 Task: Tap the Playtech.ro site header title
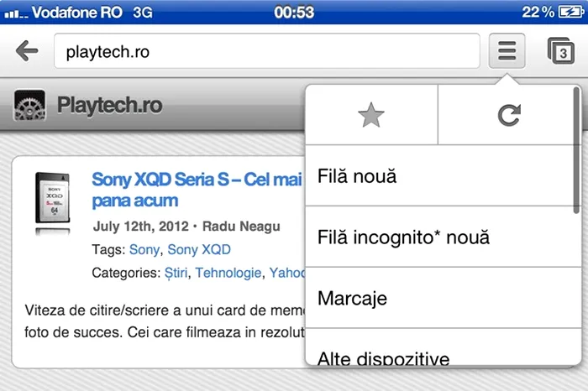coord(109,107)
